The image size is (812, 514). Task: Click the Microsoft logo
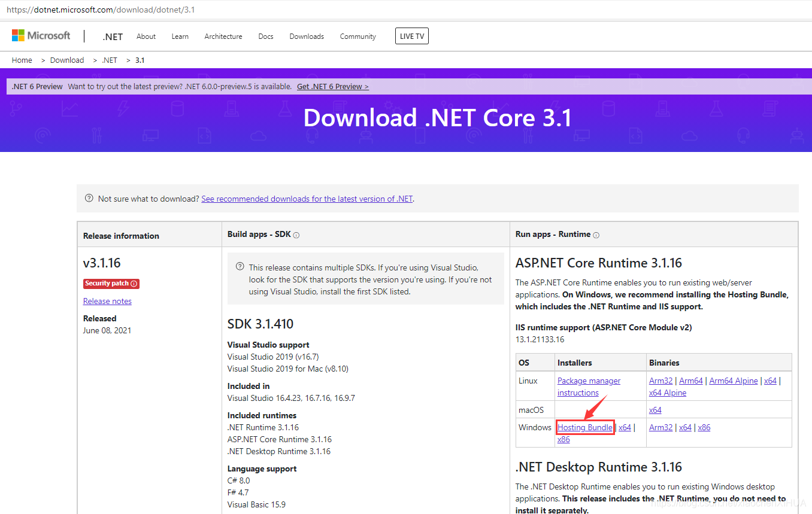[x=41, y=36]
